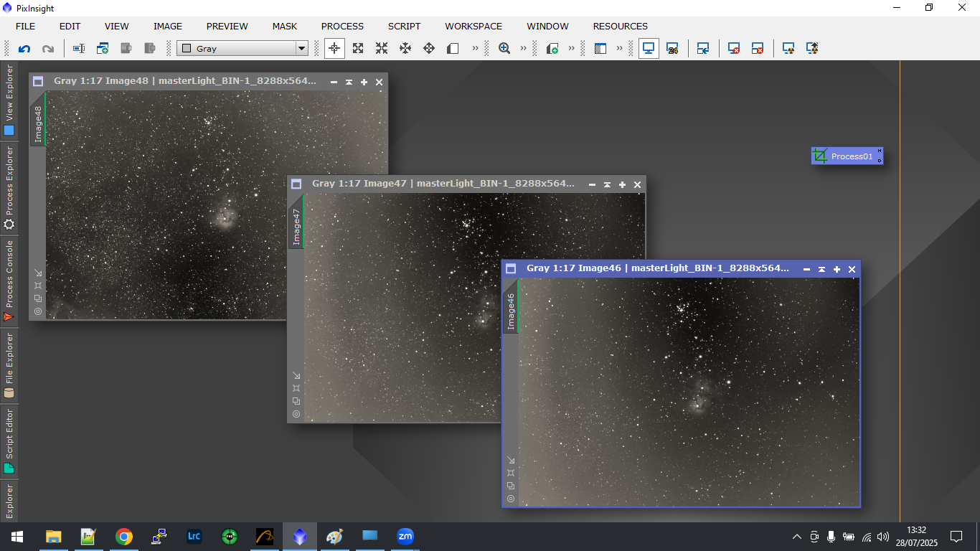980x551 pixels.
Task: Click the monitor with left arrow icon
Action: point(703,48)
